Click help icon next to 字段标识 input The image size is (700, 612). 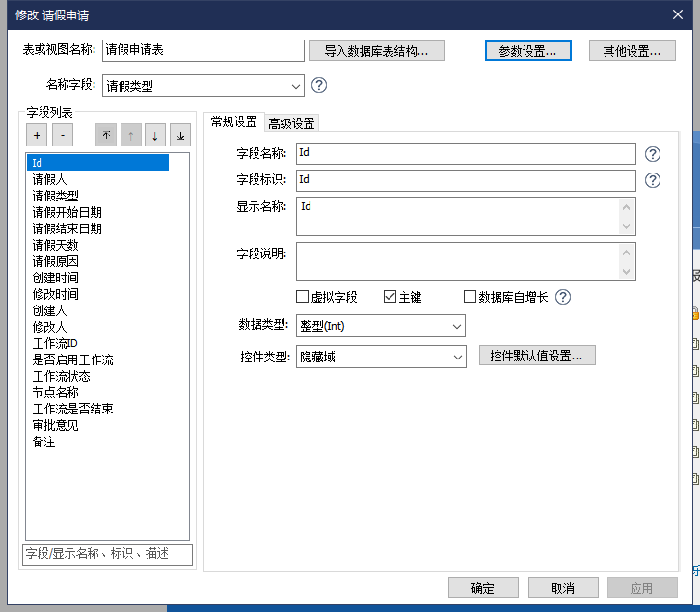pyautogui.click(x=652, y=180)
